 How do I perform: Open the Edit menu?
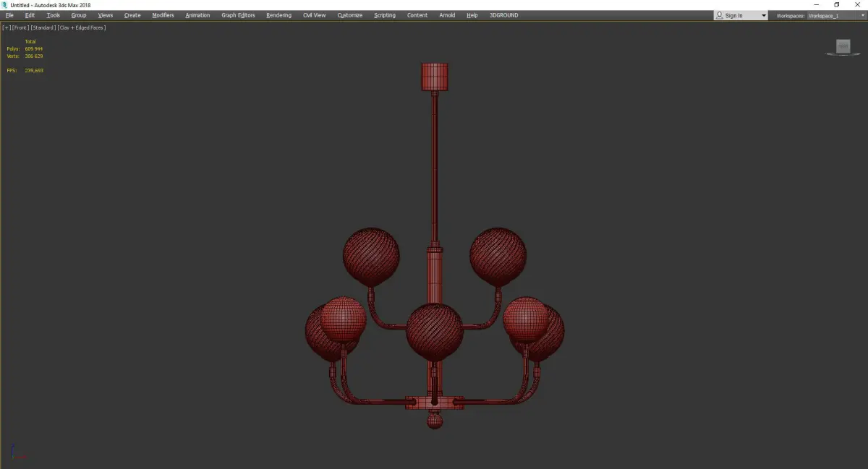30,15
